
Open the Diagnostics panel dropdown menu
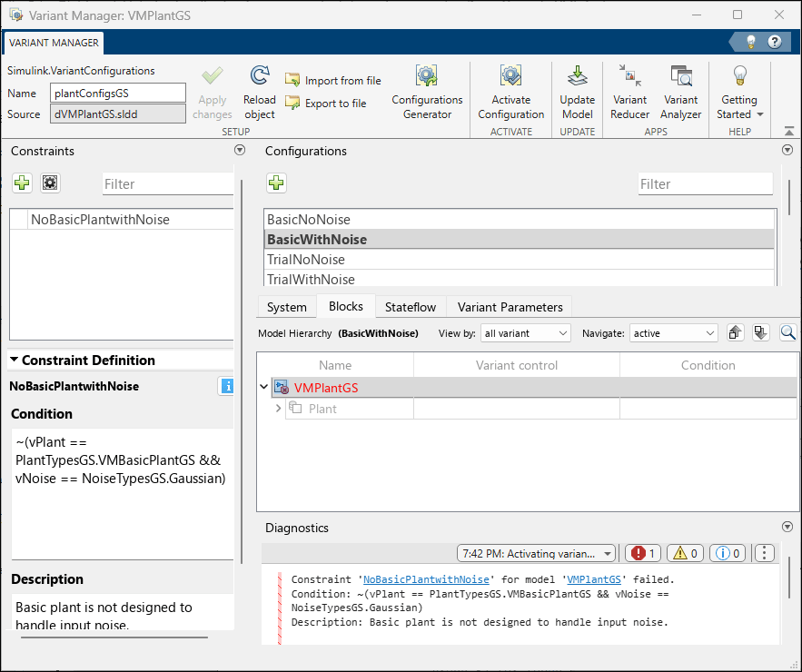(x=787, y=527)
